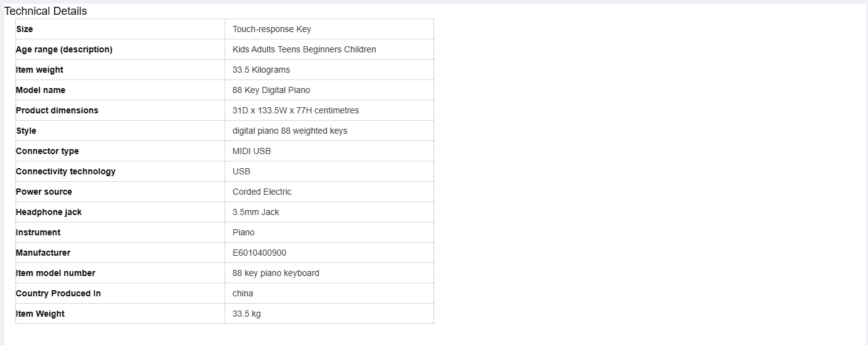Click the MIDI USB value
868x345 pixels.
click(x=252, y=151)
